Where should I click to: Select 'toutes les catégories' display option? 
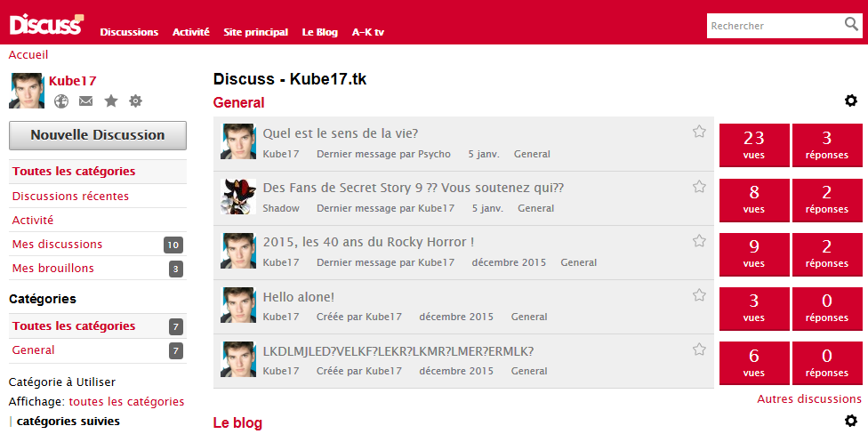coord(126,401)
